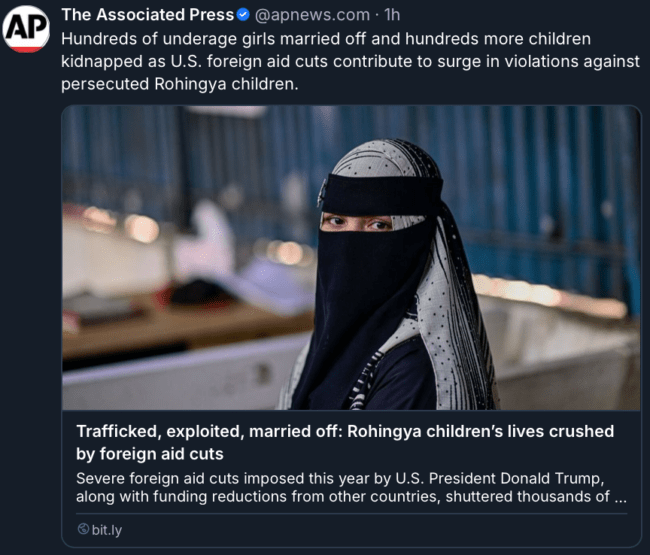Click the blue verified checkmark badge
Viewport: 650px width, 555px height.
click(x=243, y=15)
